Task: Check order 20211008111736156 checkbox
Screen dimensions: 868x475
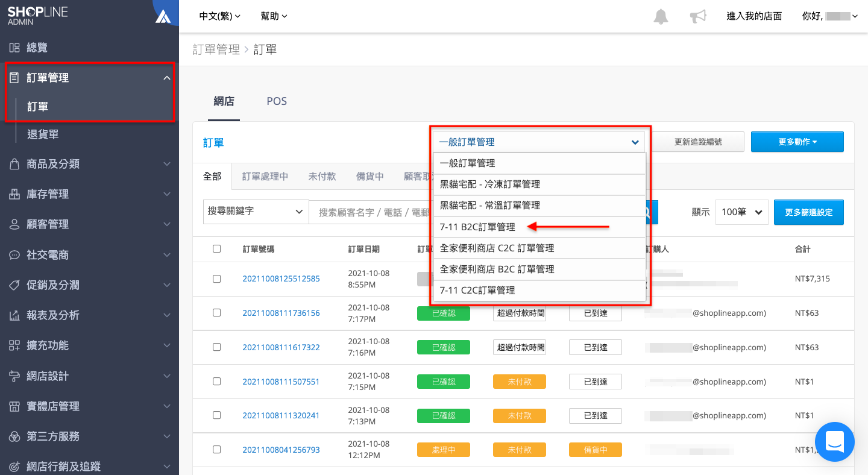Action: [217, 313]
